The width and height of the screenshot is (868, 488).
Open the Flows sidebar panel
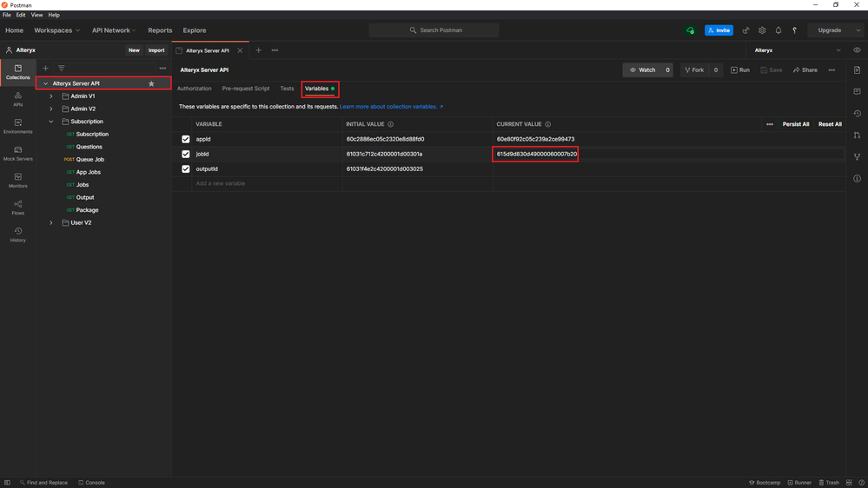[x=17, y=208]
